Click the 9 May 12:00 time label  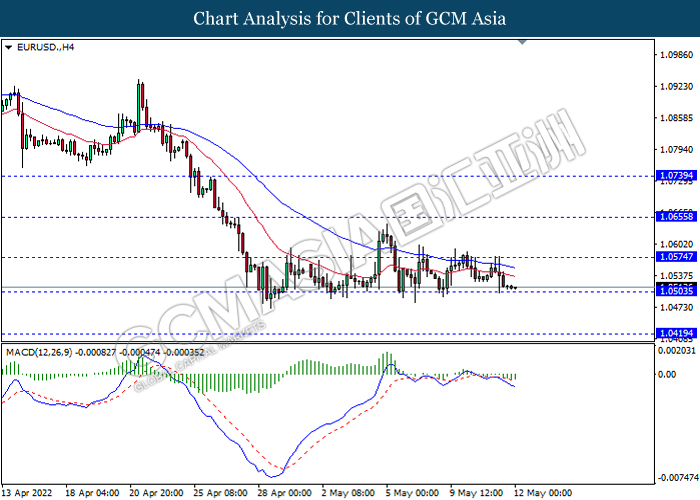coord(476,493)
